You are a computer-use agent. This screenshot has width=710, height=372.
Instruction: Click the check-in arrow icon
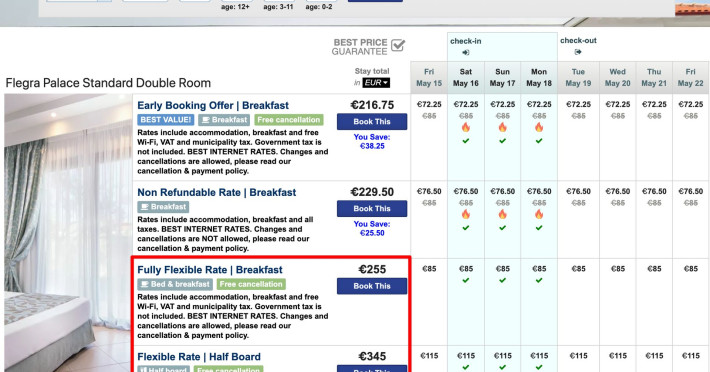pyautogui.click(x=465, y=52)
